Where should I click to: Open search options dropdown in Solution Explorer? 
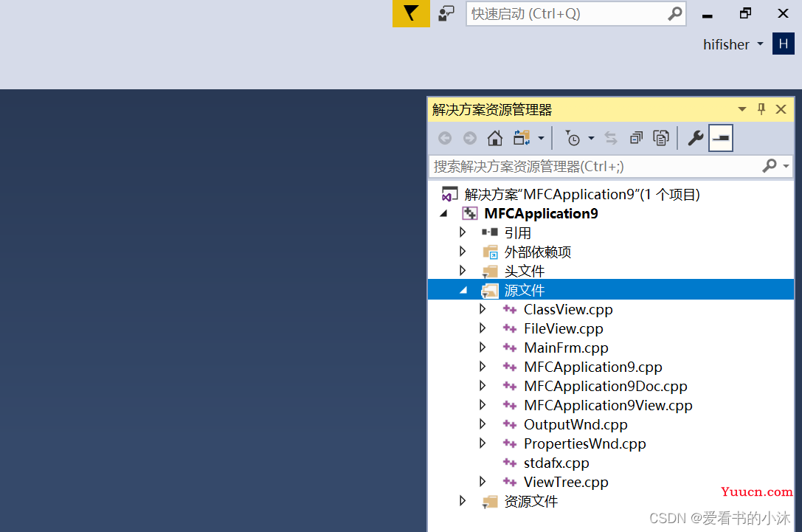coord(787,166)
